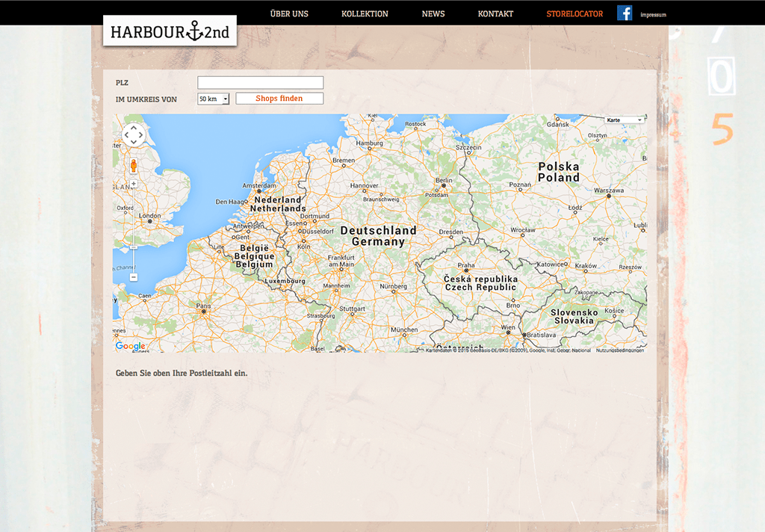Focus the PLZ postal code input field
Viewport: 765px width, 532px height.
(261, 82)
